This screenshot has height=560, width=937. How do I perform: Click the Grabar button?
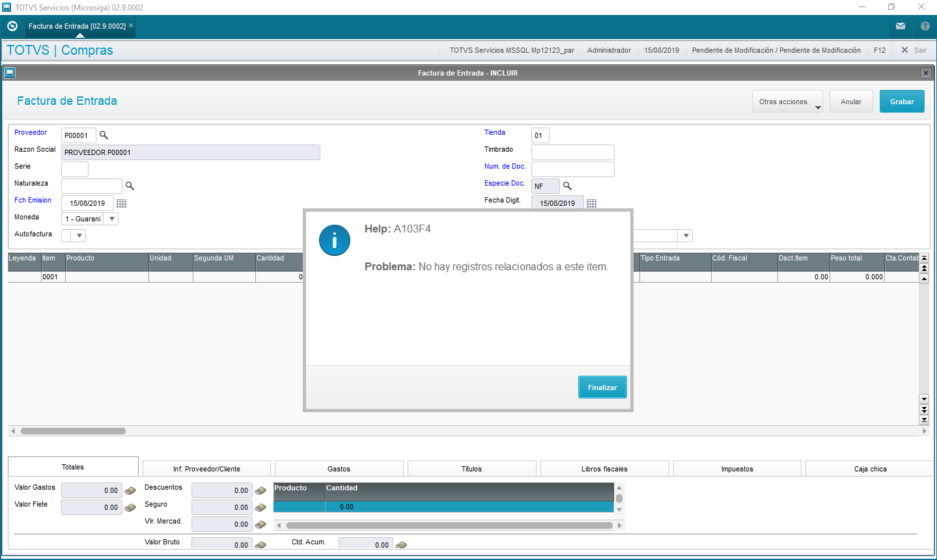click(x=902, y=102)
